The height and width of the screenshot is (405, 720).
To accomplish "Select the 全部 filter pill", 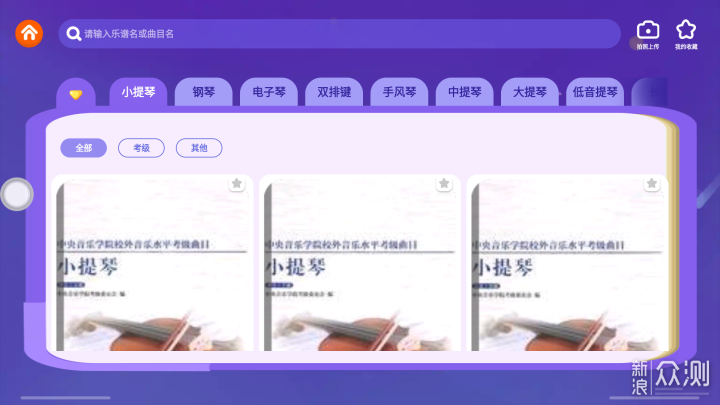I will [x=84, y=148].
